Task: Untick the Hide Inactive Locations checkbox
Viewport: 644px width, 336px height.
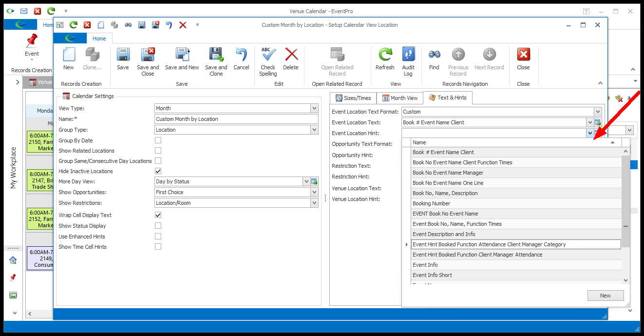Action: 158,171
